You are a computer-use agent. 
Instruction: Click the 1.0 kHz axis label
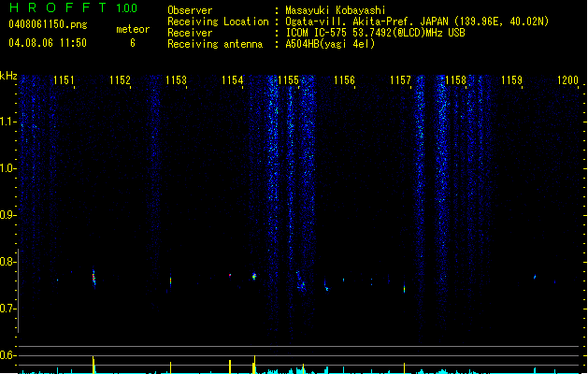7,168
